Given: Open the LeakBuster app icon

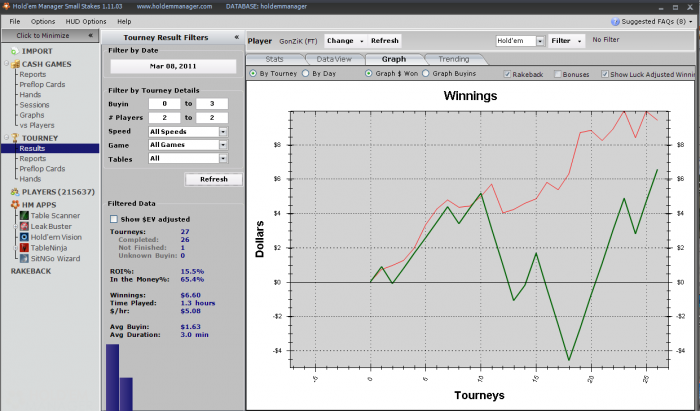Looking at the screenshot, I should pos(24,226).
